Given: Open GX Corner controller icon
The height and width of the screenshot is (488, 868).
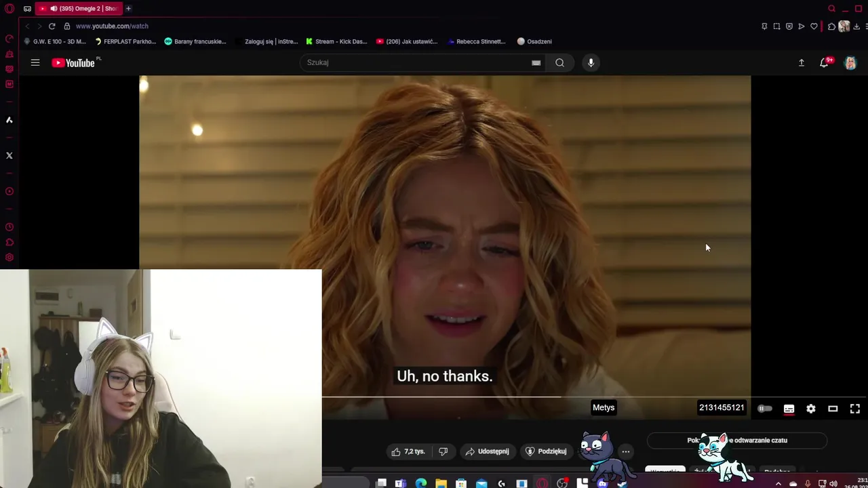Looking at the screenshot, I should pyautogui.click(x=27, y=9).
